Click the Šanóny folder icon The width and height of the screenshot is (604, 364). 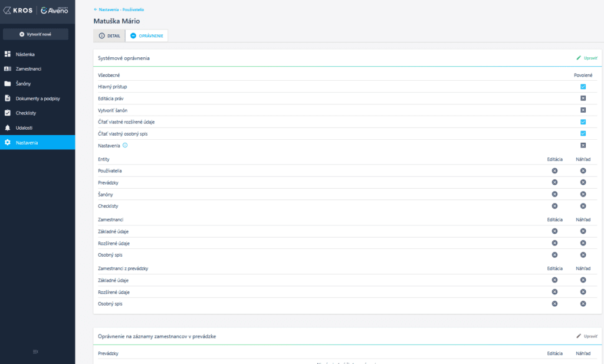(x=8, y=84)
